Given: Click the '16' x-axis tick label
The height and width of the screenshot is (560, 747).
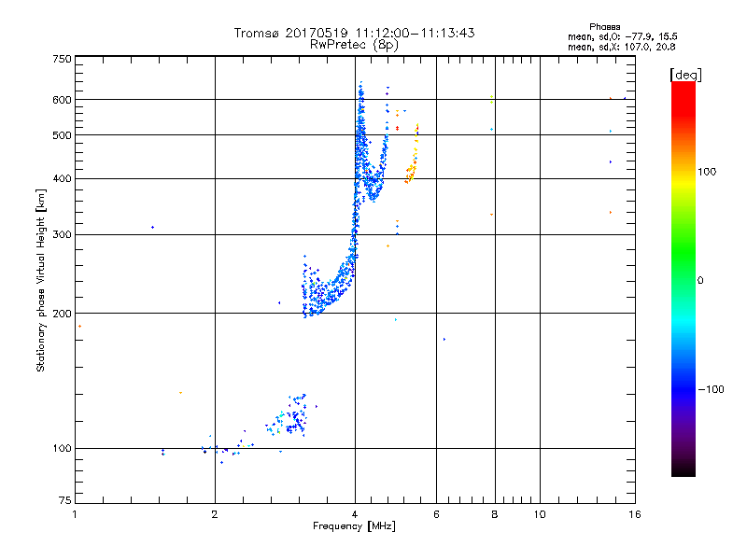Looking at the screenshot, I should pos(635,514).
